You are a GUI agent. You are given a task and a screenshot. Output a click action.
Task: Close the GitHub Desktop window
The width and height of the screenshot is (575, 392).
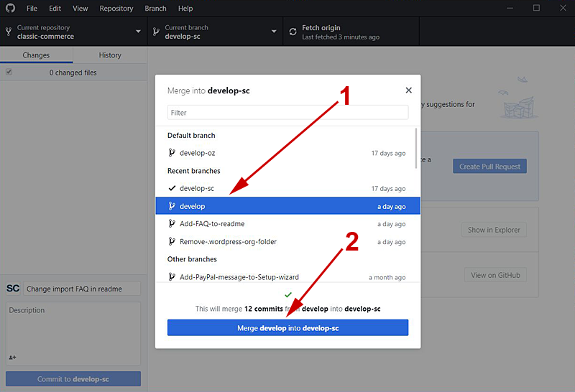(563, 8)
